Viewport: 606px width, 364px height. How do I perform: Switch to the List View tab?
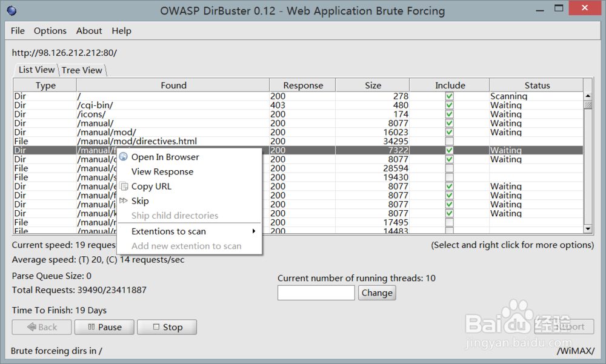click(36, 70)
